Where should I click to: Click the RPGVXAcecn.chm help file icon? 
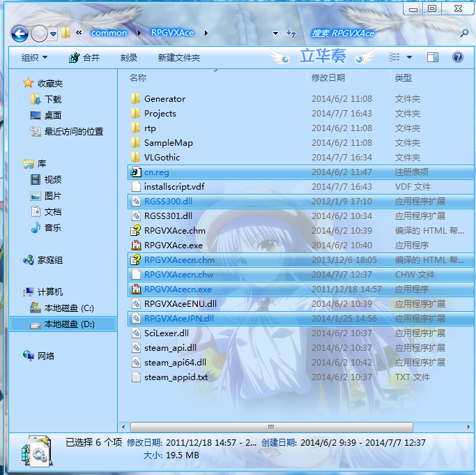pyautogui.click(x=136, y=260)
